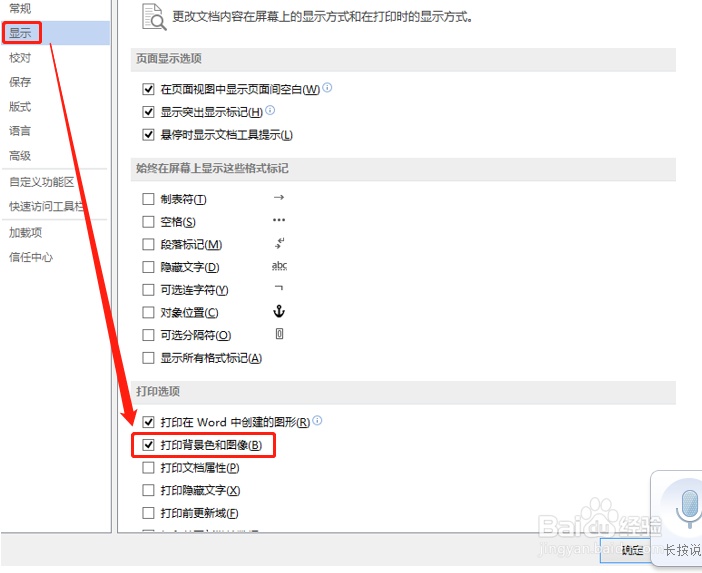The width and height of the screenshot is (702, 573).
Task: Toggle 打印背景色和图像 checkbox
Action: coord(148,445)
